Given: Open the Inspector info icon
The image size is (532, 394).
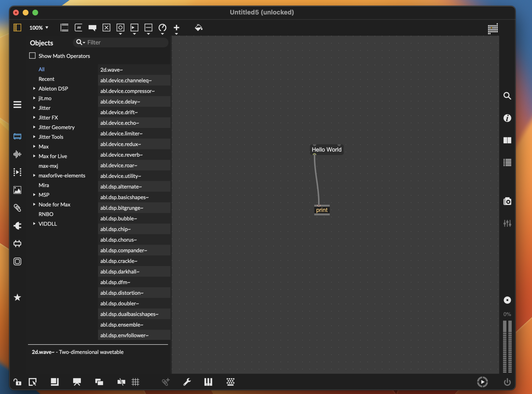Looking at the screenshot, I should pos(507,118).
